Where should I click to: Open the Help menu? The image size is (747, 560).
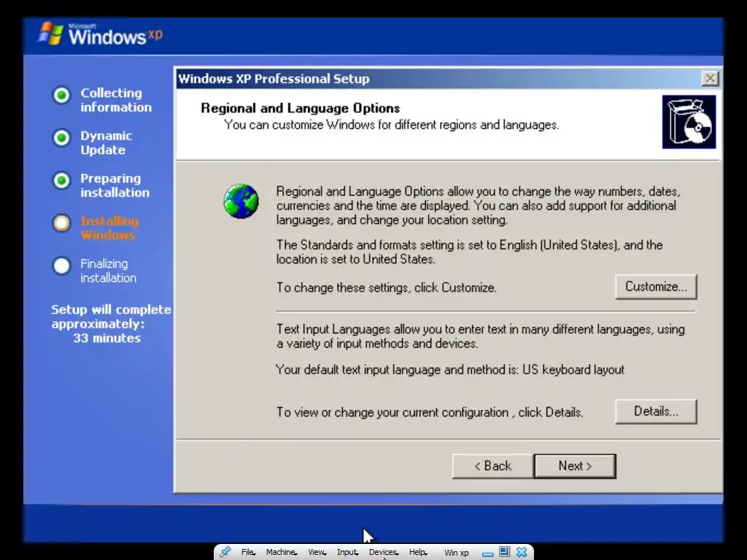coord(418,552)
